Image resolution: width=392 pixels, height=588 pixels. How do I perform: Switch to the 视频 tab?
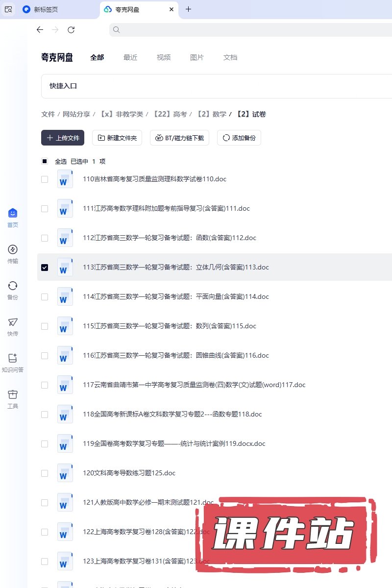click(164, 57)
